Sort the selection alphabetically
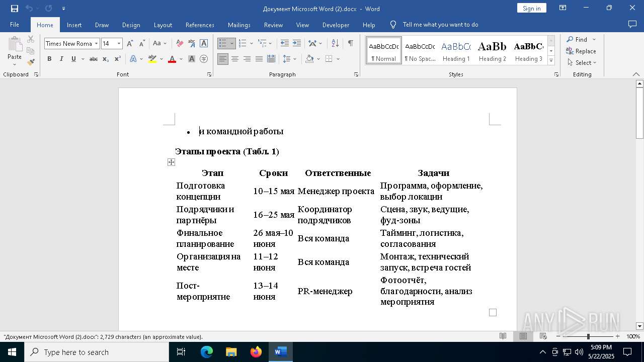 335,44
